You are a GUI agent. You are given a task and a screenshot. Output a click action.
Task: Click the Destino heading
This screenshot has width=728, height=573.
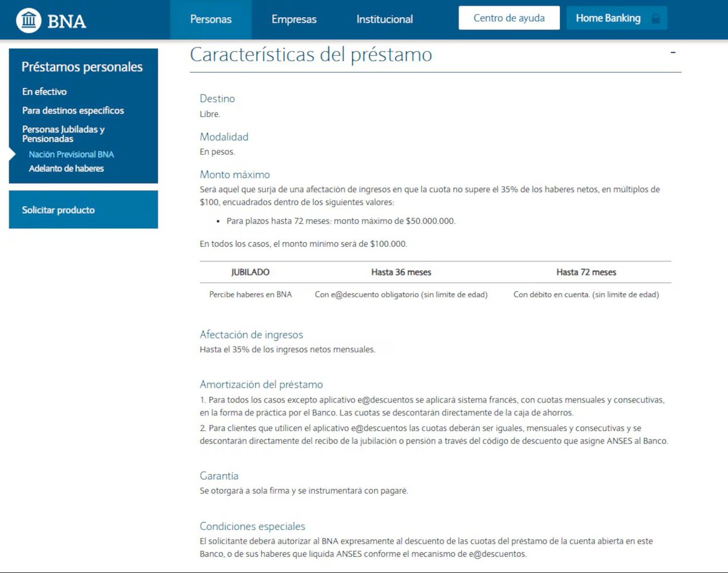217,99
